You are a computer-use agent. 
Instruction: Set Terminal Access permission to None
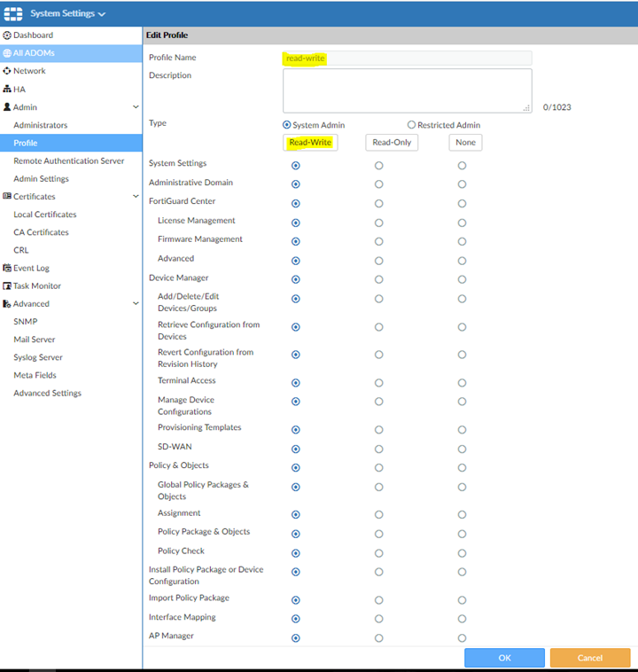click(x=462, y=383)
